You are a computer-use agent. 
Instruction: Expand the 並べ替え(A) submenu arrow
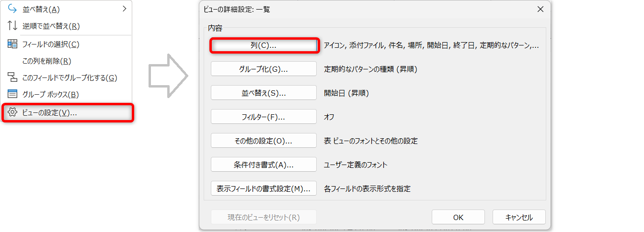coord(125,9)
